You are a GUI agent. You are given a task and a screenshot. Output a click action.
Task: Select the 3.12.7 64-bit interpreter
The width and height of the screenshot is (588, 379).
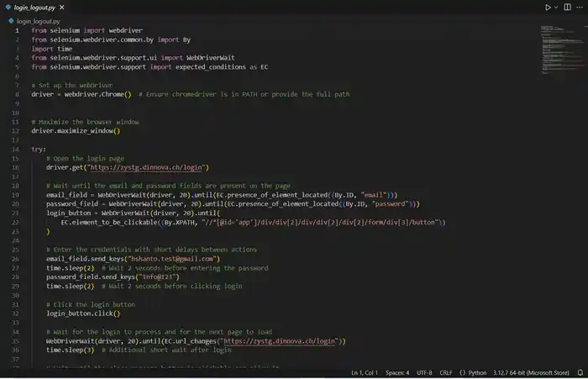click(531, 372)
